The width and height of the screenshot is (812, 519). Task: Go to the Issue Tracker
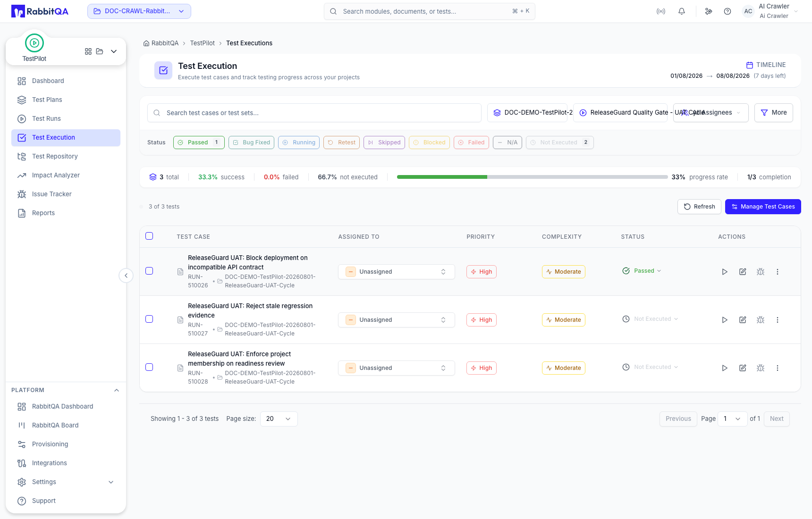66,194
